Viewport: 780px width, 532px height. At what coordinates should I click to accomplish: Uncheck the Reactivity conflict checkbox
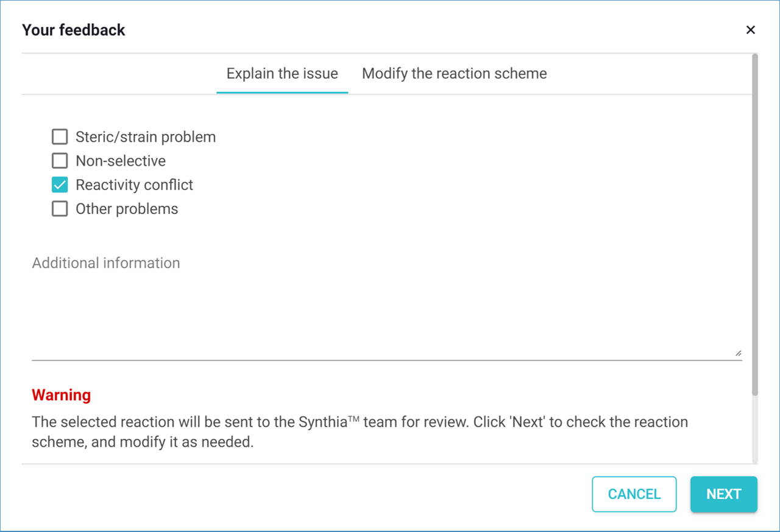[60, 185]
